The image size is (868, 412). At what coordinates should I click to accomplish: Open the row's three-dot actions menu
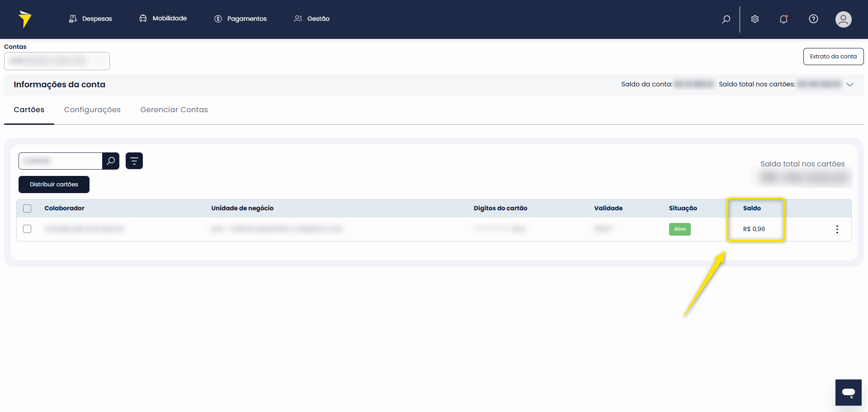point(837,229)
